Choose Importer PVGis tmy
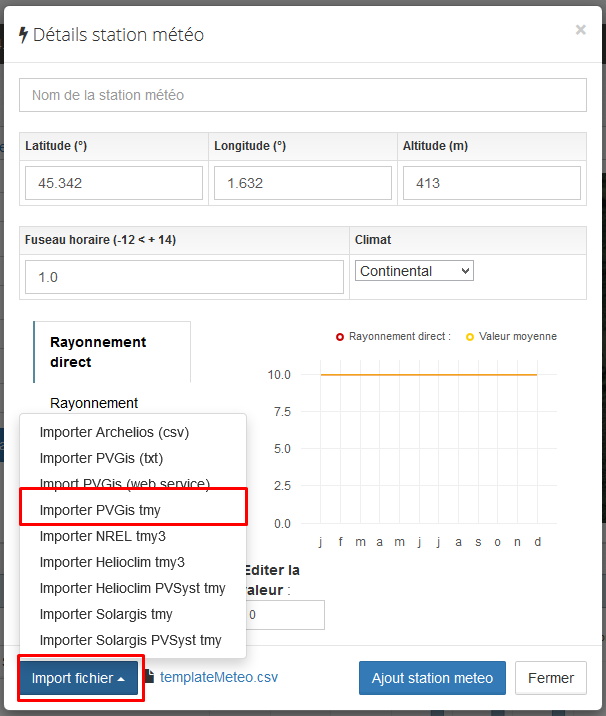The width and height of the screenshot is (606, 716). click(x=133, y=510)
